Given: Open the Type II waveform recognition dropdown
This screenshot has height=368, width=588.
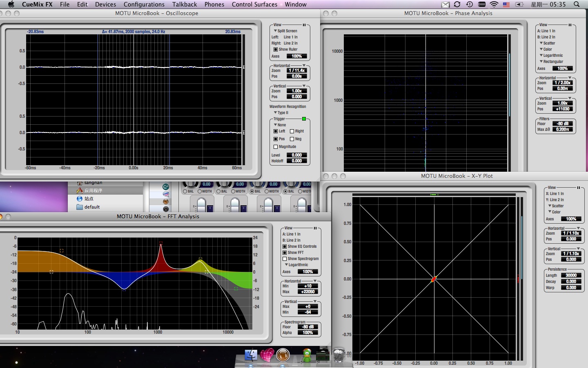Looking at the screenshot, I should [281, 113].
